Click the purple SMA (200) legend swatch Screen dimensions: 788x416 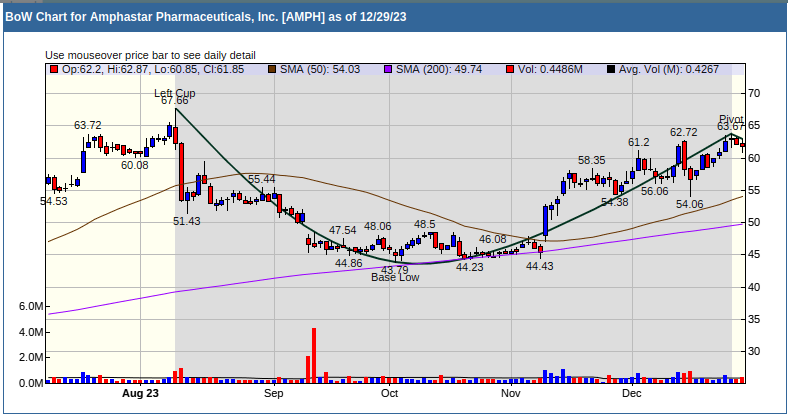click(x=388, y=69)
